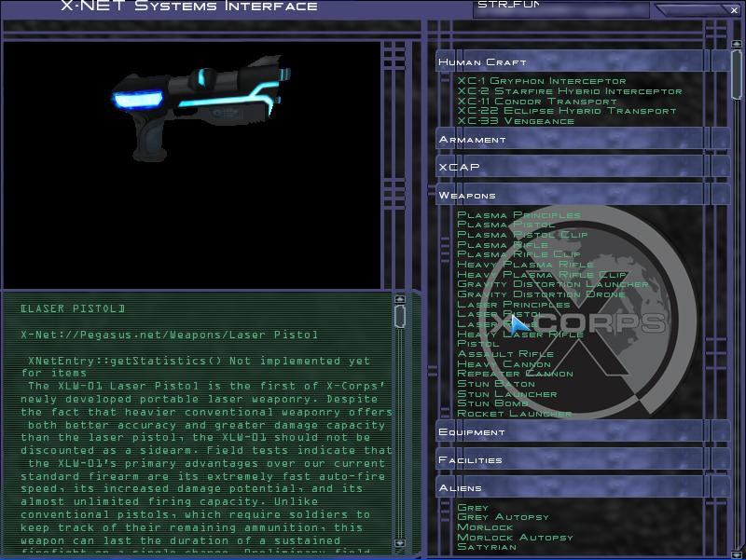Open the Stun Baton entry
Image resolution: width=746 pixels, height=560 pixels.
(x=496, y=384)
